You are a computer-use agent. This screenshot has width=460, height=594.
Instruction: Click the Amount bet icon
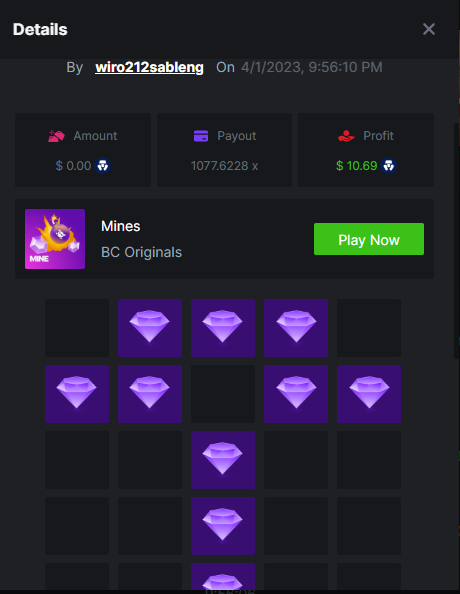(56, 136)
